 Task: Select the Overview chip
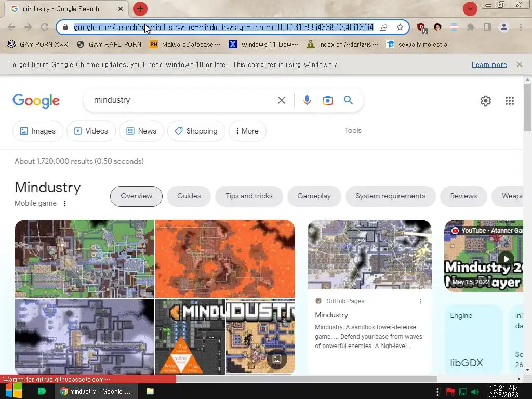137,196
